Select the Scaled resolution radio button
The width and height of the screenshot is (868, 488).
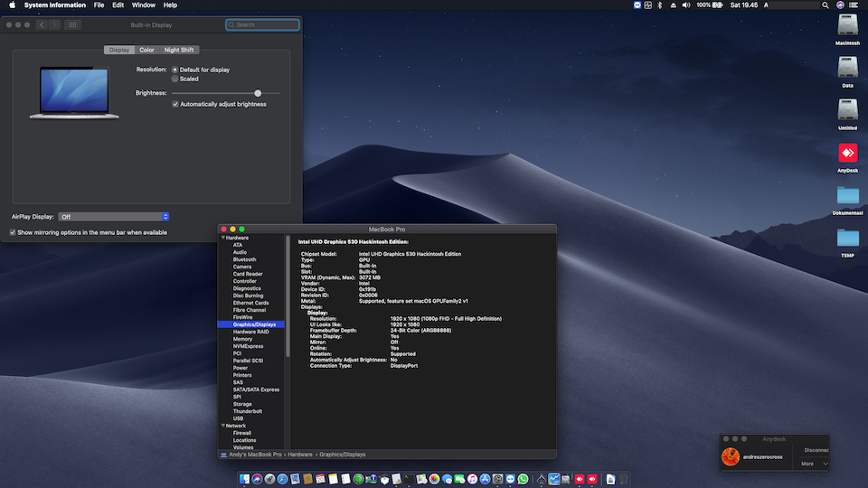[175, 79]
